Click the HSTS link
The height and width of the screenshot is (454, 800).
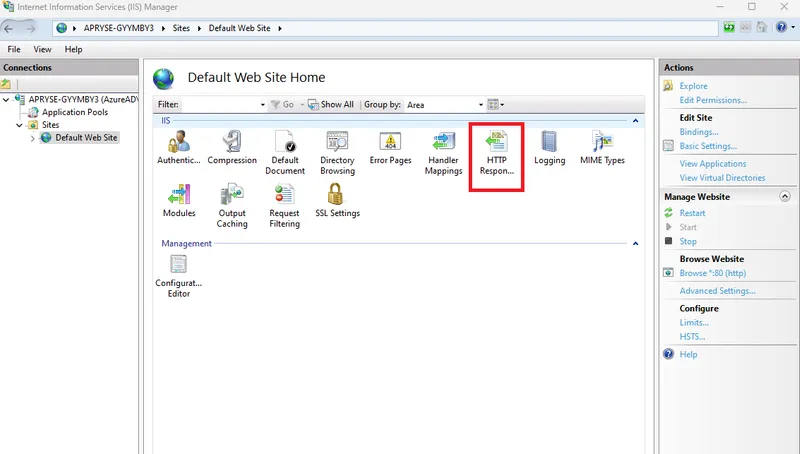[692, 337]
